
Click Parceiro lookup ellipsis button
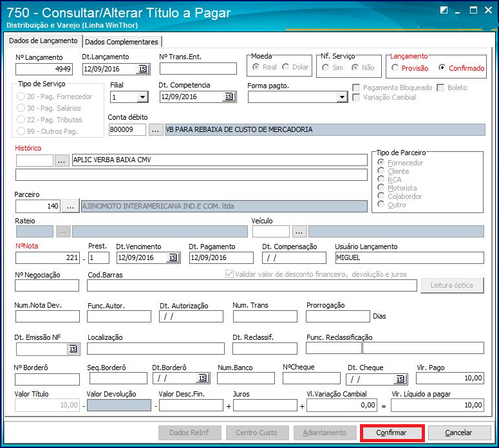pyautogui.click(x=70, y=206)
